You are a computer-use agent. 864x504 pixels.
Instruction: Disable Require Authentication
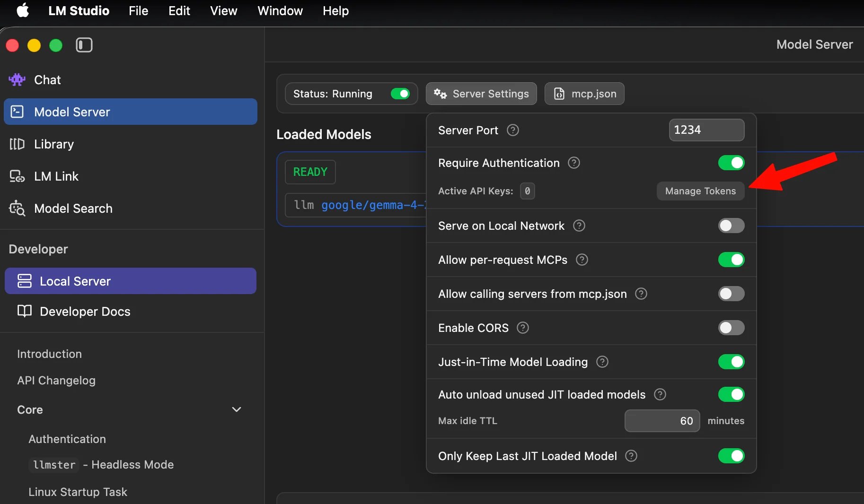[731, 163]
